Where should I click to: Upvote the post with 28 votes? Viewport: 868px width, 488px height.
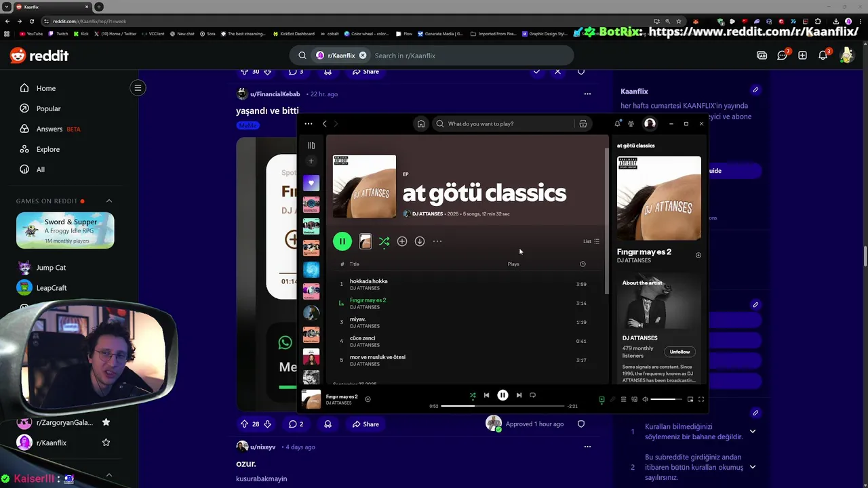point(244,424)
